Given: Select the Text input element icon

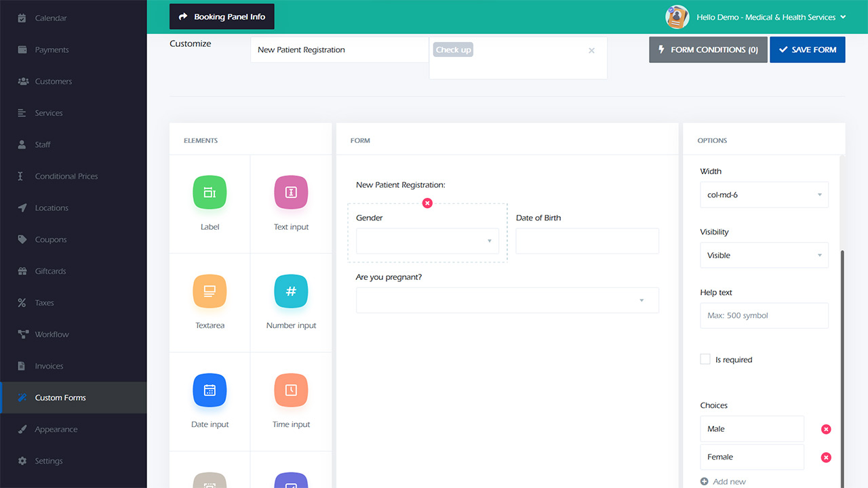Looking at the screenshot, I should point(291,193).
